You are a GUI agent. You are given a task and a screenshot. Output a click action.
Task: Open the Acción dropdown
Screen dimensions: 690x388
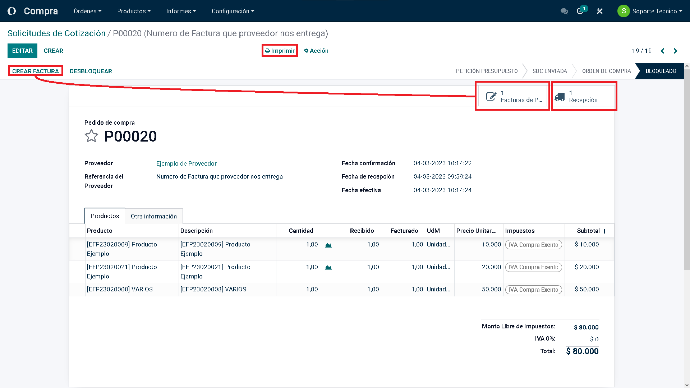click(x=316, y=51)
